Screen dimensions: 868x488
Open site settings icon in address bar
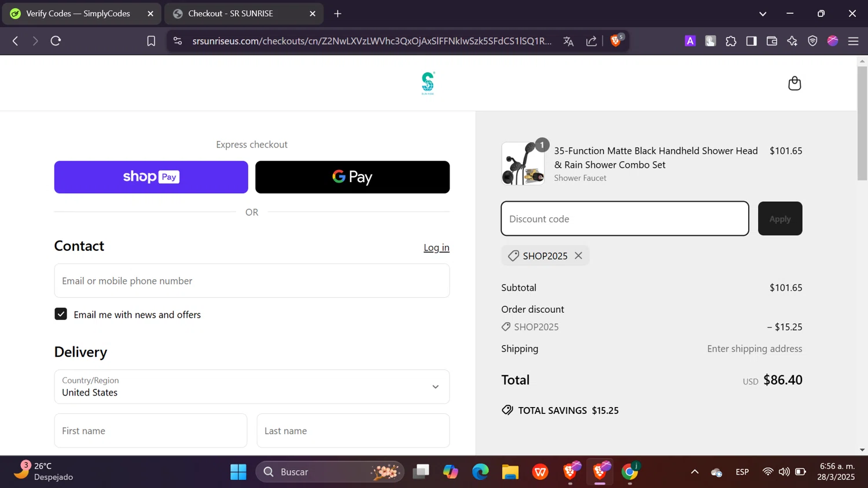pyautogui.click(x=178, y=41)
